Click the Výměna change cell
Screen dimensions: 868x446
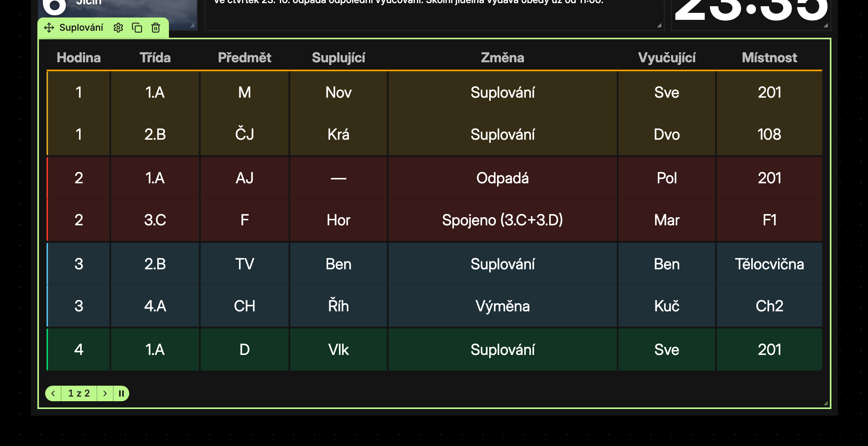pos(503,306)
